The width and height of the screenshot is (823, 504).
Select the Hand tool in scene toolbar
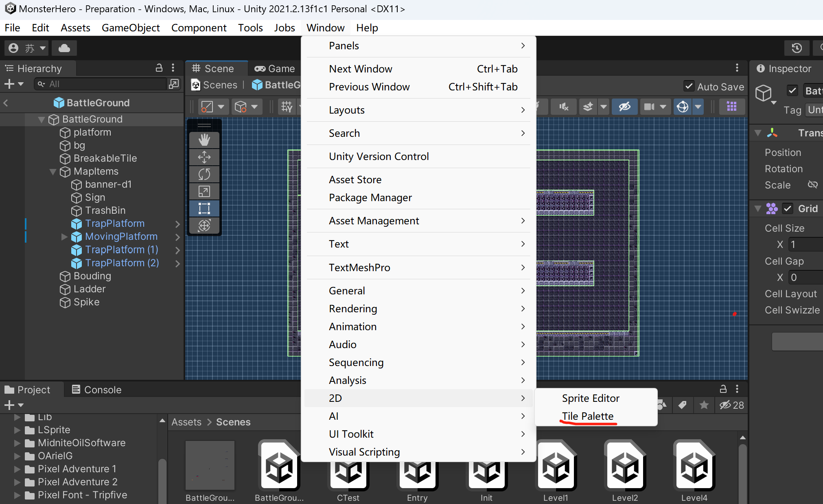[204, 140]
